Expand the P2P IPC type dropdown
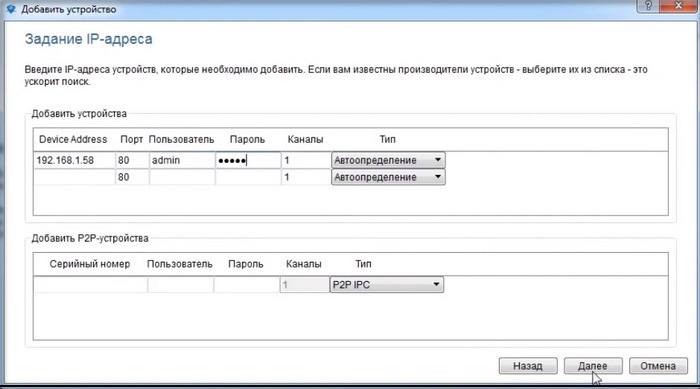The height and width of the screenshot is (389, 700). click(x=387, y=284)
